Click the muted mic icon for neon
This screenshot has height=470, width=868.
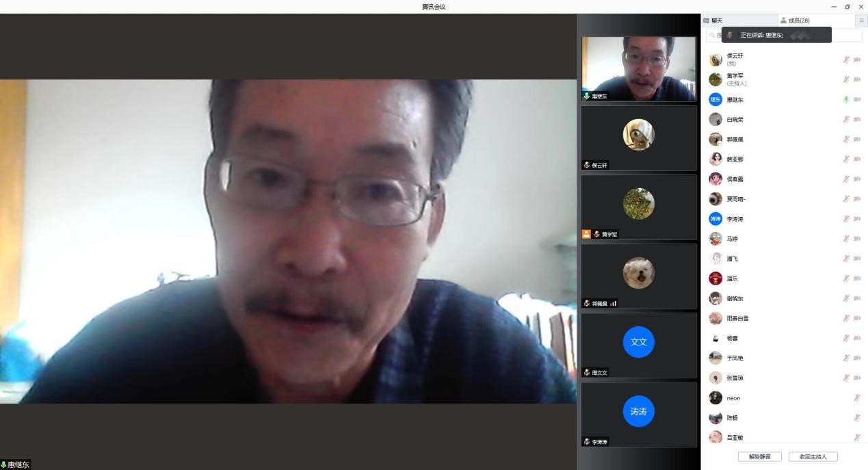(x=857, y=398)
